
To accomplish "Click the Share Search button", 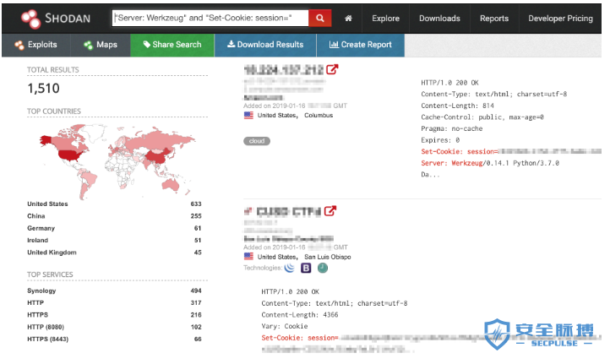I will pyautogui.click(x=172, y=45).
